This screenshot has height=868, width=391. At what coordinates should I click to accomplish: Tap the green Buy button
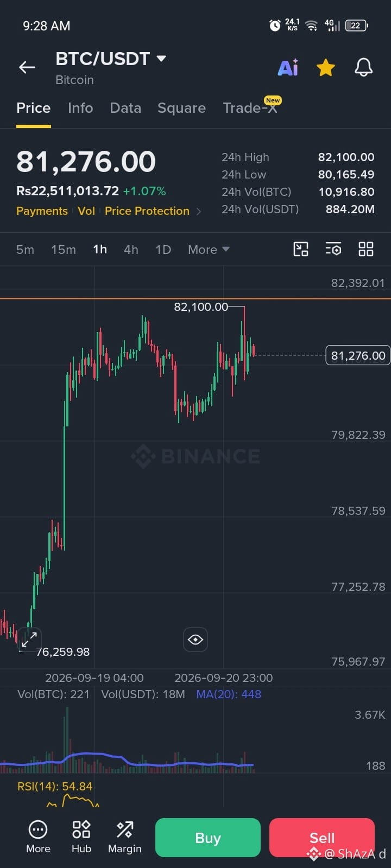(x=208, y=838)
